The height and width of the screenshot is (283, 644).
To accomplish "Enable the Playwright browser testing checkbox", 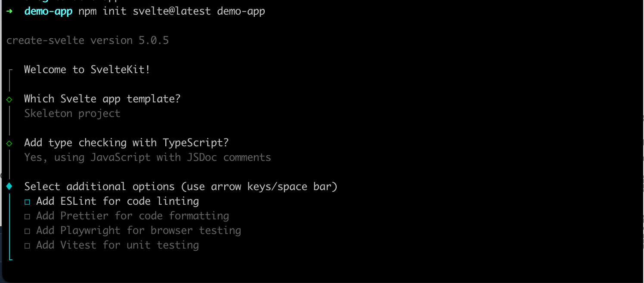I will tap(28, 231).
